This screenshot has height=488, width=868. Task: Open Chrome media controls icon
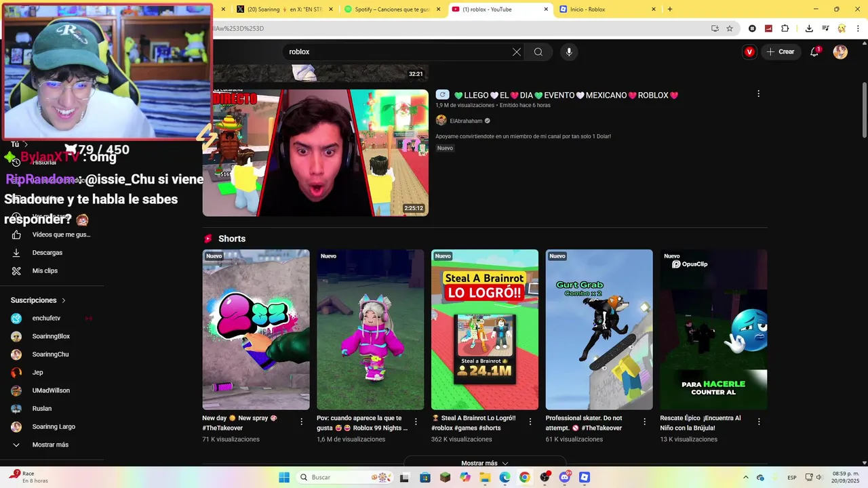[825, 28]
